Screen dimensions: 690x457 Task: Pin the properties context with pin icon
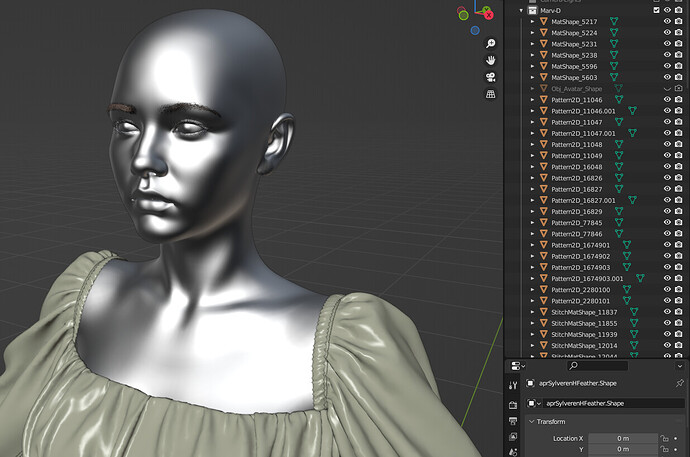(x=679, y=383)
